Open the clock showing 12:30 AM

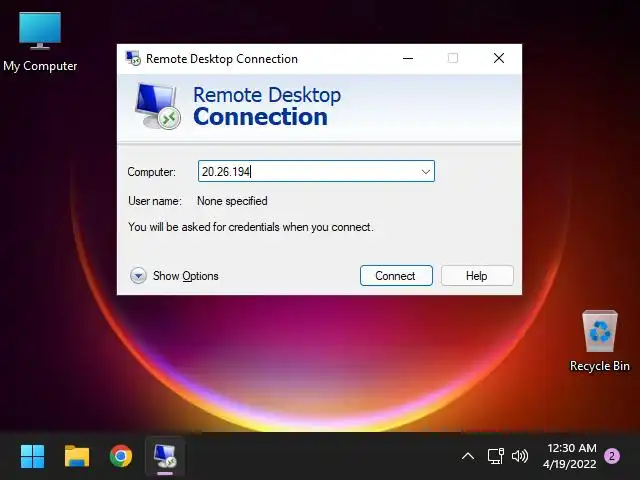[570, 456]
